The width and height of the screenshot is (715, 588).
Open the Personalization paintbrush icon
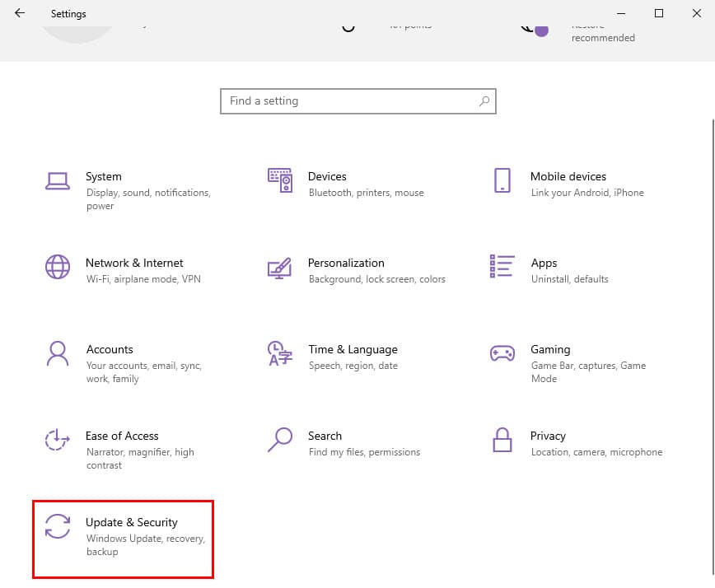[x=279, y=268]
